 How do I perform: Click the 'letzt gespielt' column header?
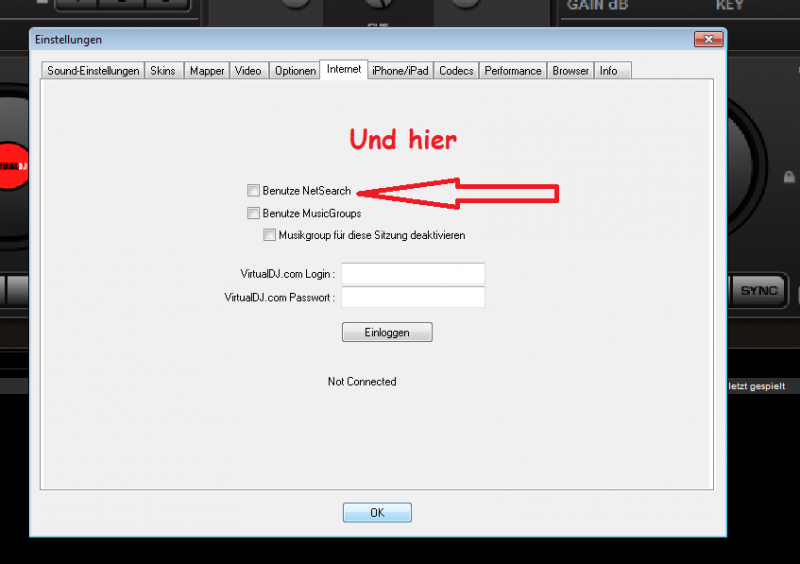tap(756, 386)
